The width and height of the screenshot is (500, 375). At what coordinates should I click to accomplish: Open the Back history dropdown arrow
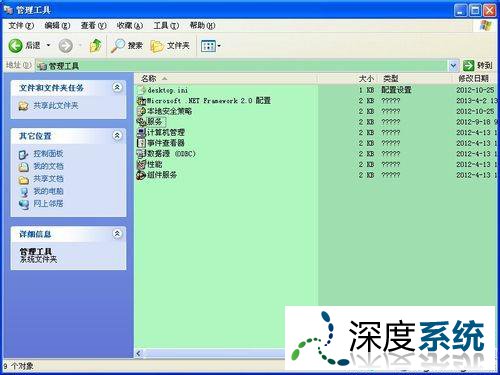click(49, 45)
